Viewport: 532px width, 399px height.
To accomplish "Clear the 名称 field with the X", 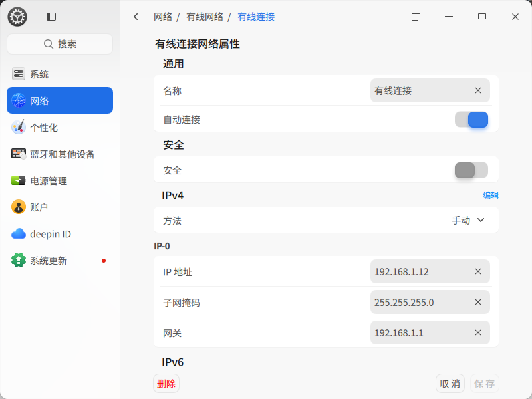I will click(x=478, y=90).
